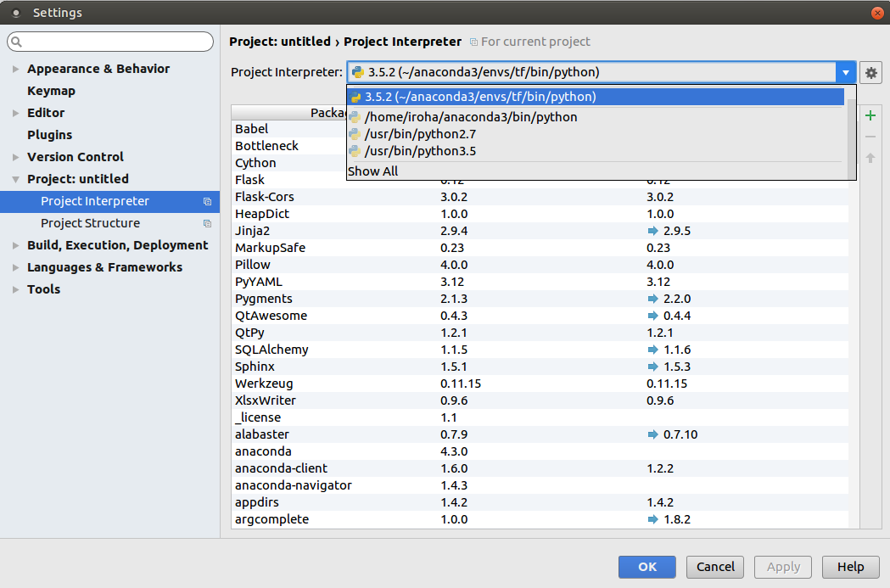This screenshot has height=588, width=890.
Task: Click the Apply button
Action: 783,567
